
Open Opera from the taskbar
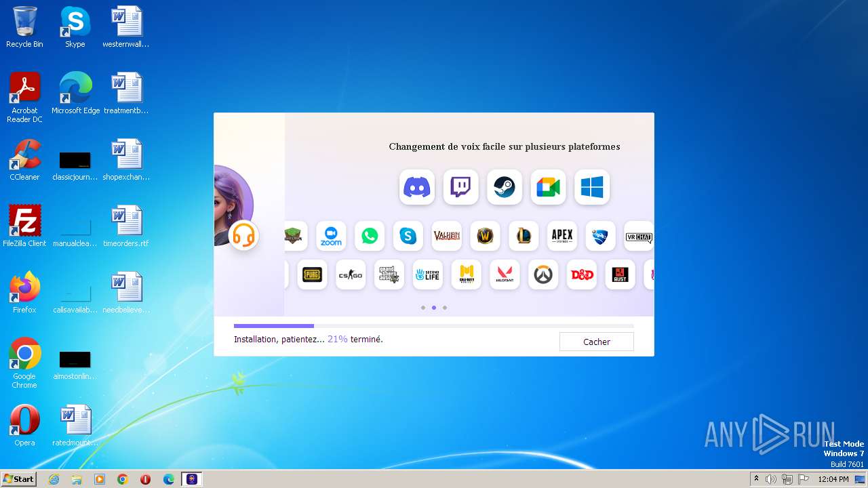[145, 479]
